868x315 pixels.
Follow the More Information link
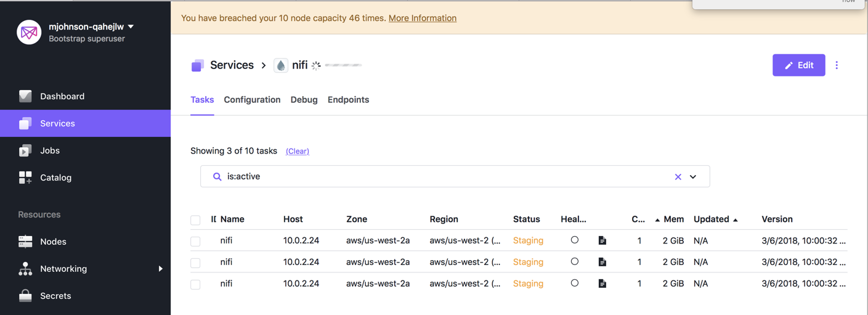(x=422, y=18)
